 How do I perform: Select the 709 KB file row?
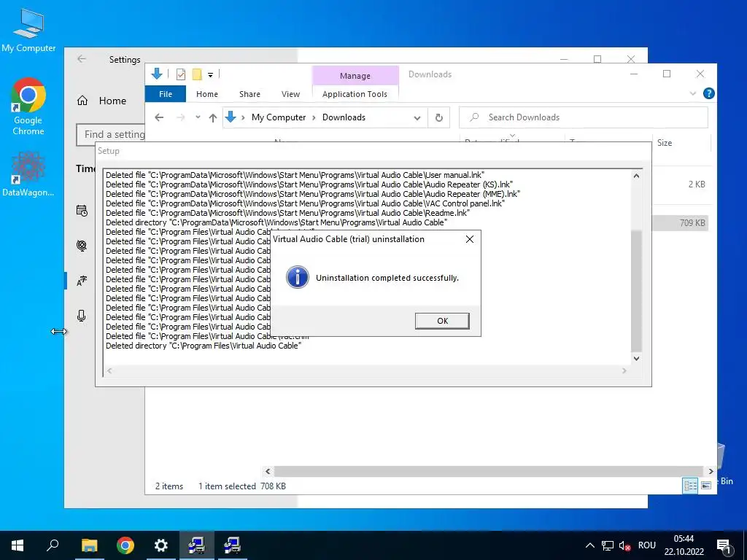[x=679, y=223]
